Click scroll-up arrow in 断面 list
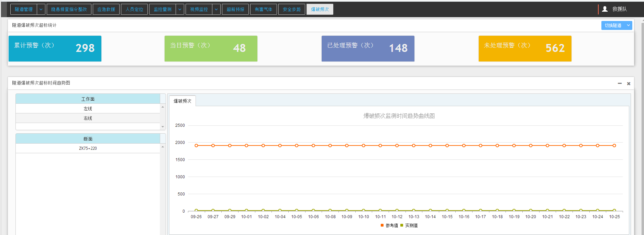Image resolution: width=644 pixels, height=235 pixels. [x=163, y=147]
